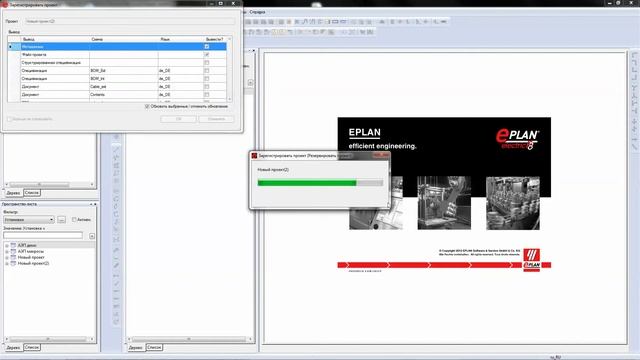Click the page space panel horizontal scrollbar
The height and width of the screenshot is (360, 640).
click(x=49, y=339)
